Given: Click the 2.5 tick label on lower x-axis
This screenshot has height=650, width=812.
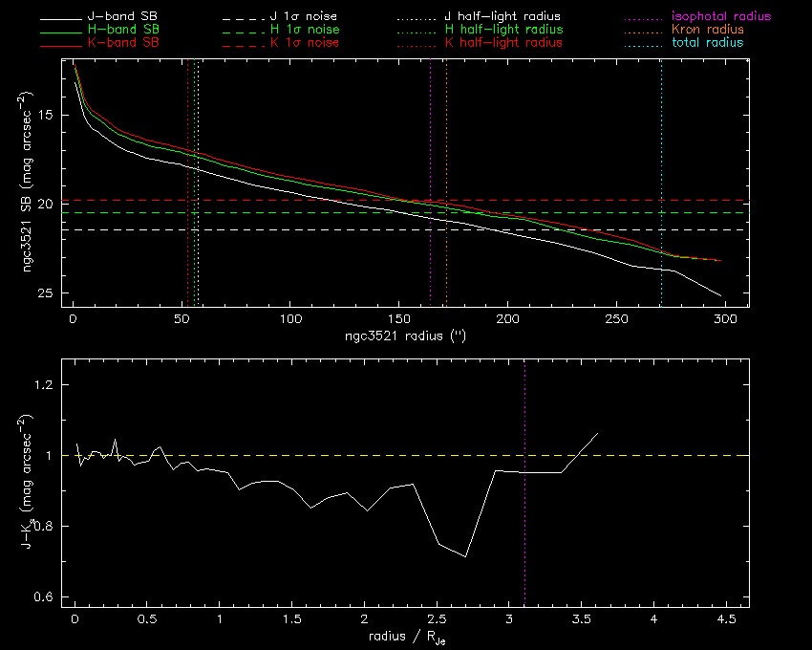Looking at the screenshot, I should tap(437, 620).
